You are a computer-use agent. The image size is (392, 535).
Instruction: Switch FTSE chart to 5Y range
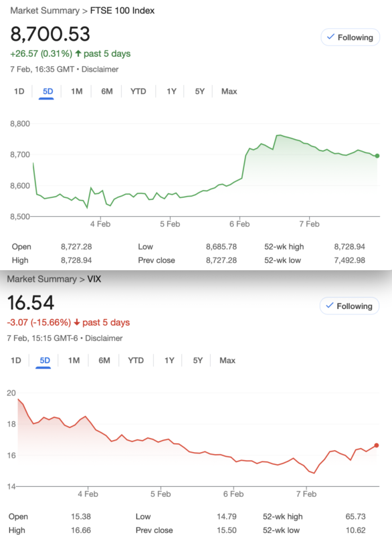199,92
